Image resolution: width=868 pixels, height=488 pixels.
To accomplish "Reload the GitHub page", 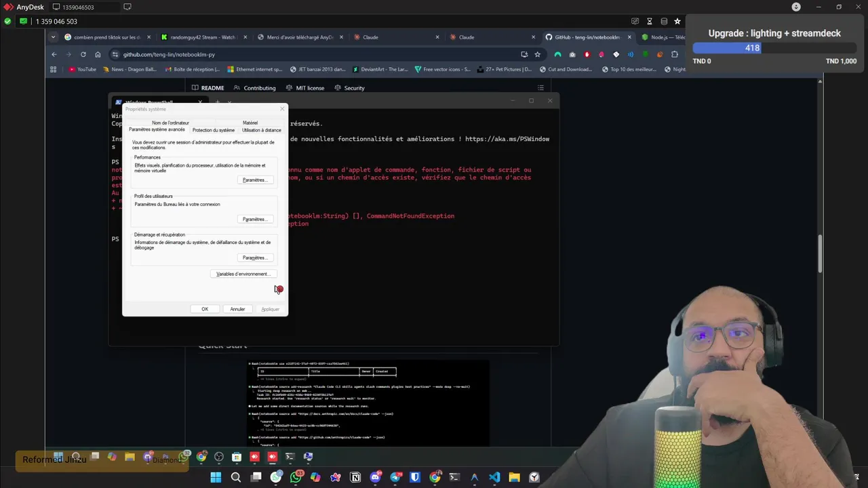I will [x=83, y=54].
